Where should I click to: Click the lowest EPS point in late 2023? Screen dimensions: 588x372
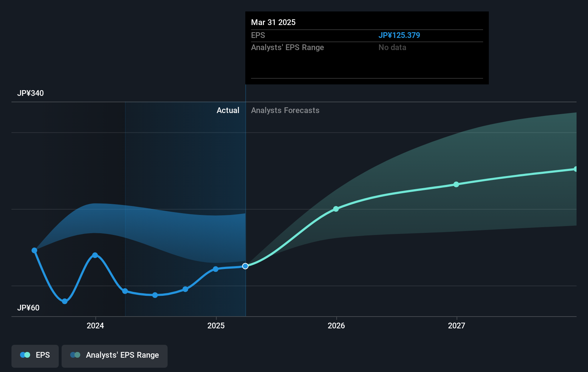pos(64,301)
